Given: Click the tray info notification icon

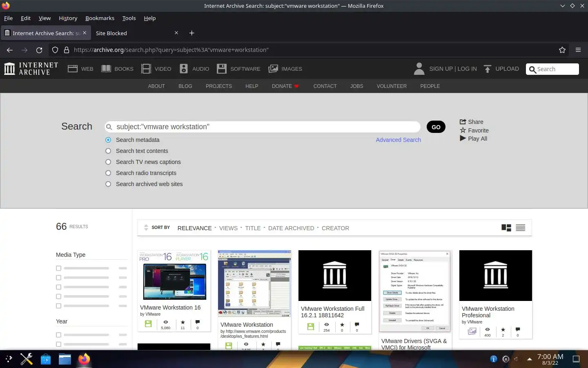Looking at the screenshot, I should (x=494, y=359).
